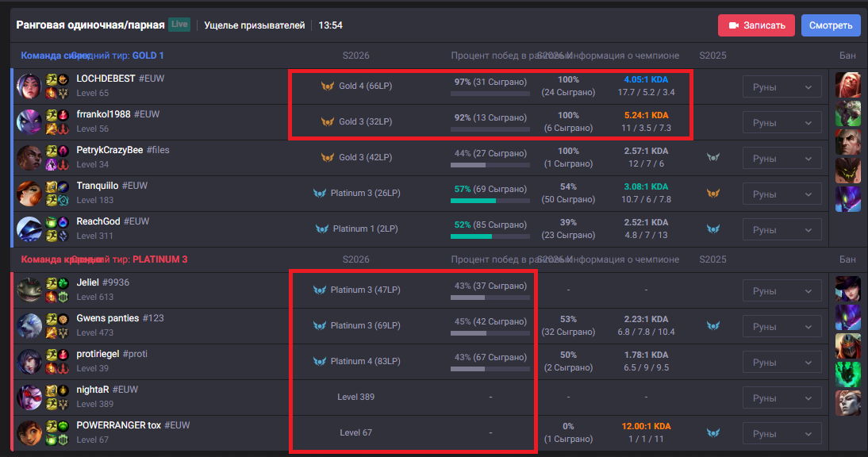868x457 pixels.
Task: Click Gwens panties champion portrait icon
Action: point(29,326)
